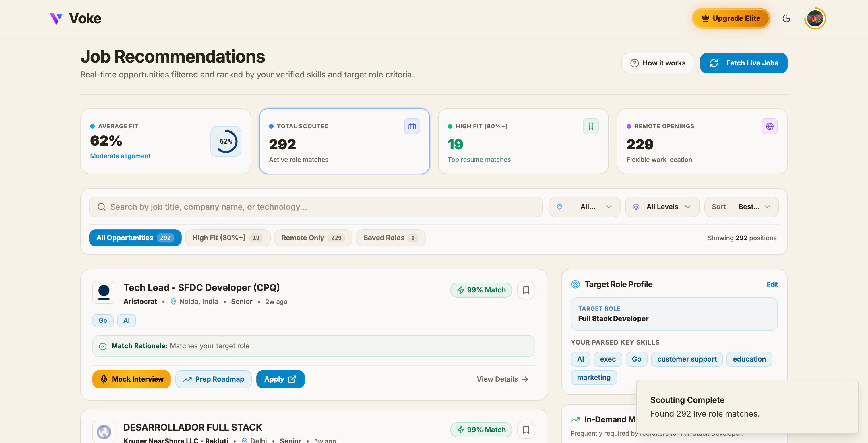This screenshot has width=868, height=443.
Task: Click Match Rationale checkmark icon
Action: [x=103, y=346]
